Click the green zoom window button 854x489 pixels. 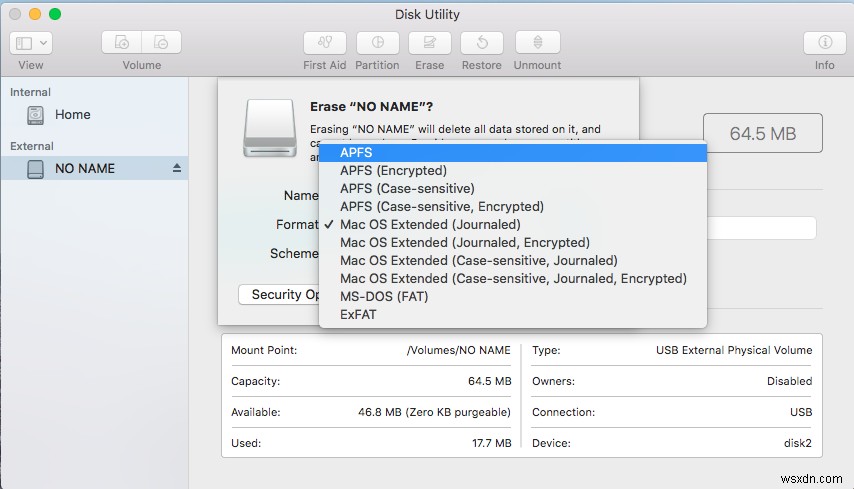(x=55, y=14)
